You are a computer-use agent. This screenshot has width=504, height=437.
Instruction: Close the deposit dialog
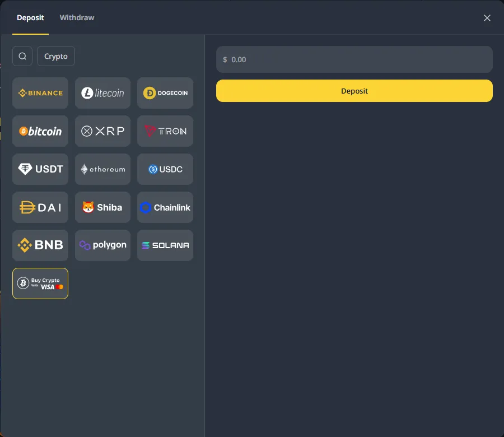487,18
